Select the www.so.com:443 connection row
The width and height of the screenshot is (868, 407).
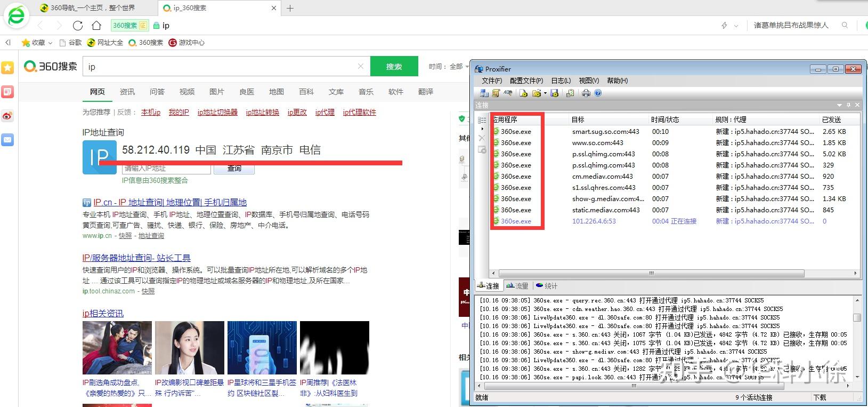[674, 142]
